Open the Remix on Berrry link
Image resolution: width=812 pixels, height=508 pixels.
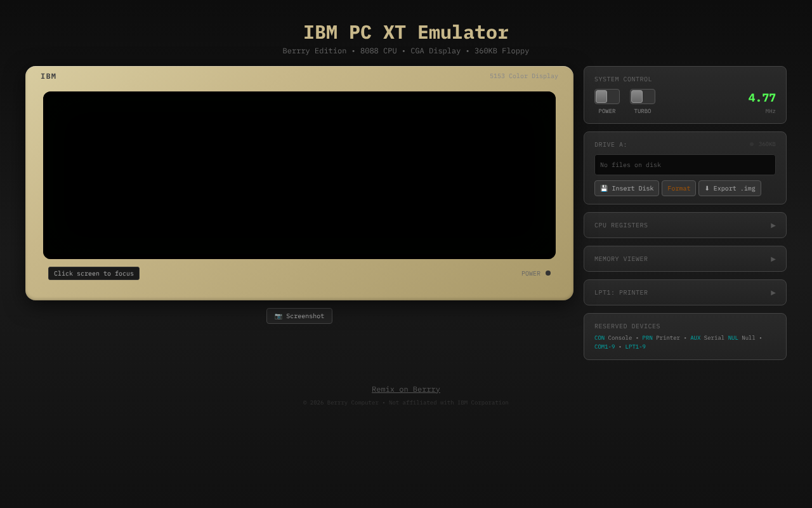pos(405,389)
